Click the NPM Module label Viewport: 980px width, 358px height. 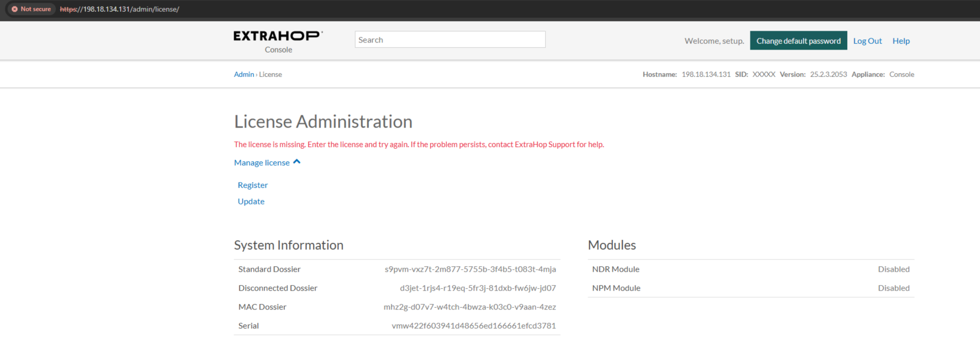(616, 288)
